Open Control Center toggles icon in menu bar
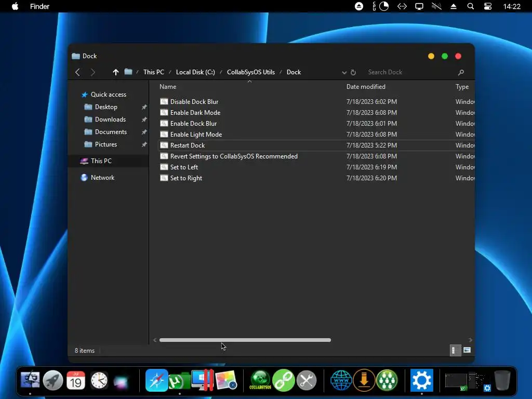532x399 pixels. [x=487, y=6]
